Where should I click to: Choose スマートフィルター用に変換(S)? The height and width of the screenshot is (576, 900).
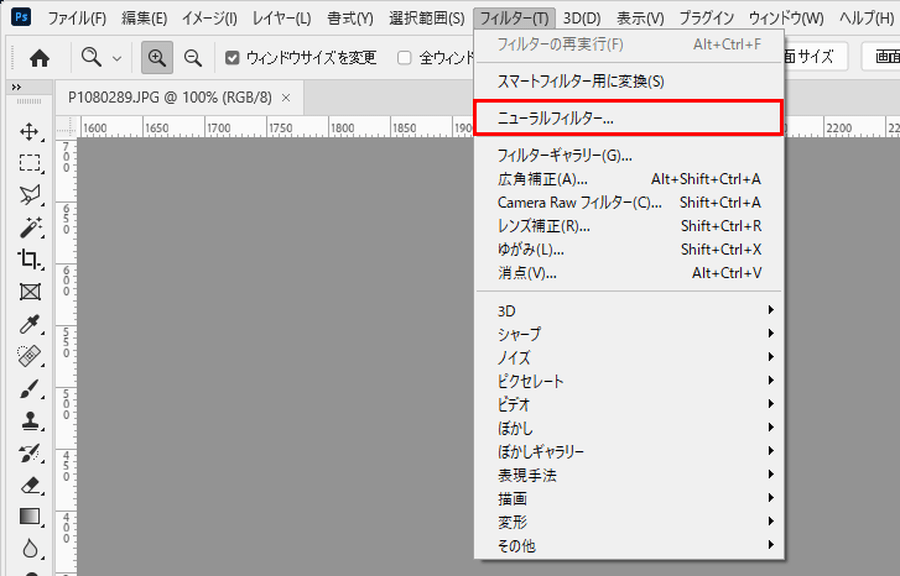629,81
